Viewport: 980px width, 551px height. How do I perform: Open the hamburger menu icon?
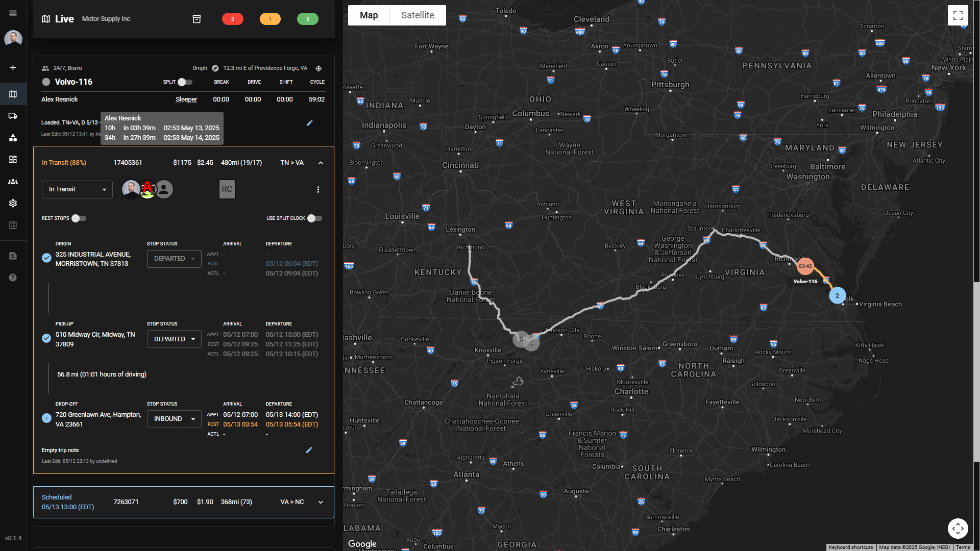(13, 13)
